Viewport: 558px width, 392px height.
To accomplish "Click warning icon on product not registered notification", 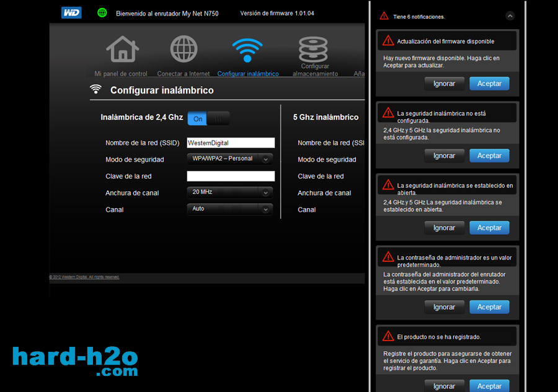I will point(388,336).
